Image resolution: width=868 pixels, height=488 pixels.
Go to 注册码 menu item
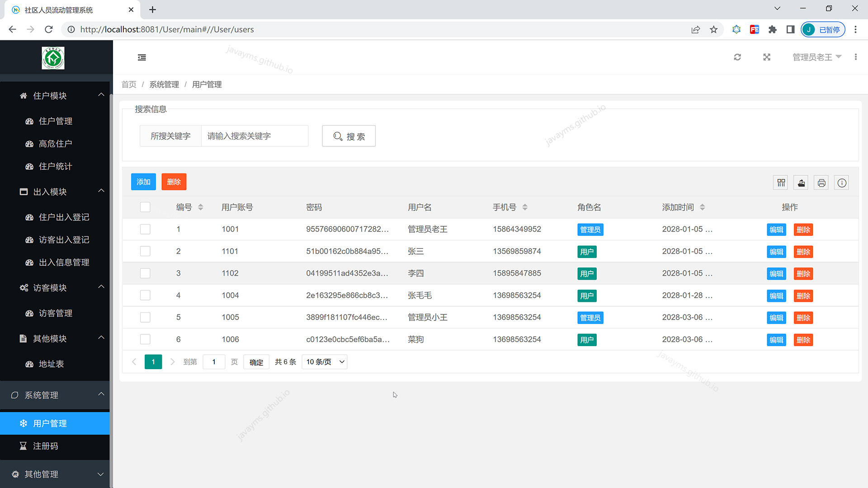(45, 446)
